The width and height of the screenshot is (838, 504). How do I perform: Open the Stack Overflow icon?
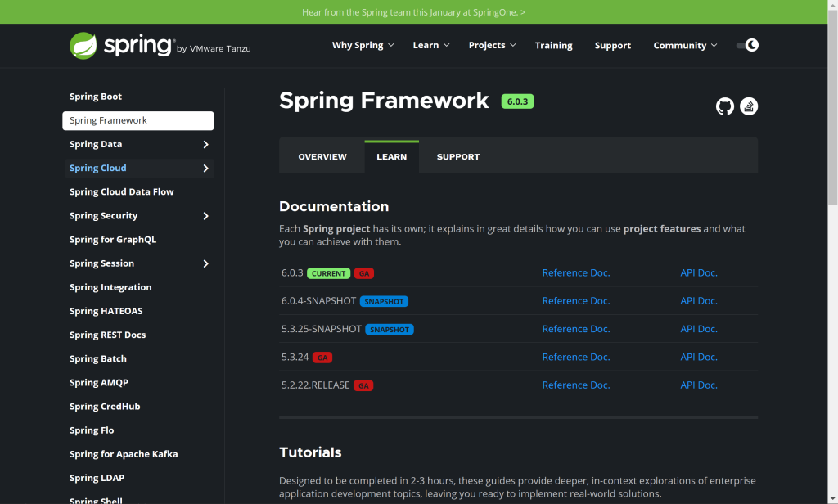[749, 106]
